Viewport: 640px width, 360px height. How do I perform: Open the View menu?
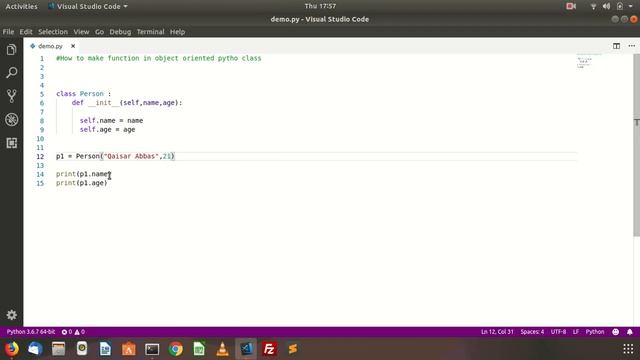81,32
